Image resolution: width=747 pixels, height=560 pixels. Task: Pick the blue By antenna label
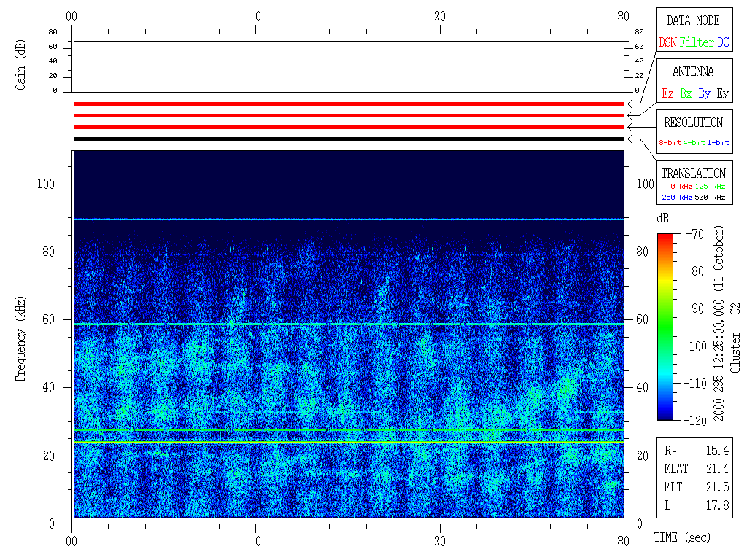pyautogui.click(x=704, y=93)
